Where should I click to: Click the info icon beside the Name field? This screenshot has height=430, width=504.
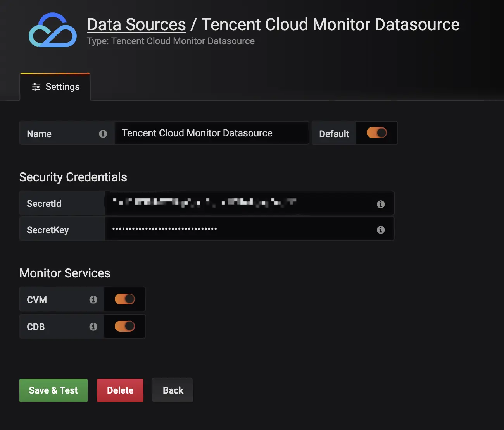pos(103,134)
